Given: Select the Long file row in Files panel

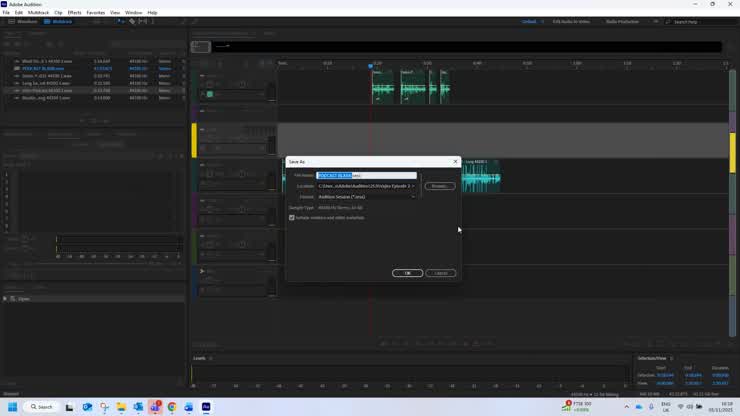Looking at the screenshot, I should pos(94,83).
